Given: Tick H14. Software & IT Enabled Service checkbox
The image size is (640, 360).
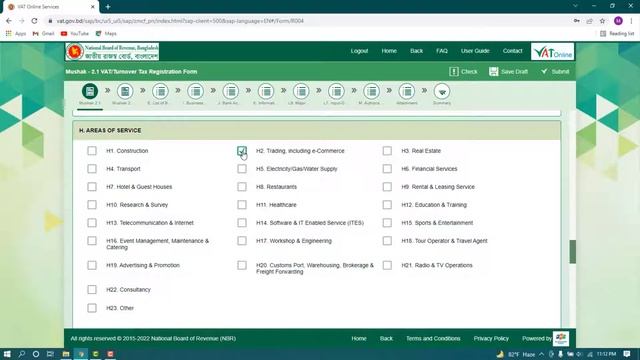Looking at the screenshot, I should 242,222.
